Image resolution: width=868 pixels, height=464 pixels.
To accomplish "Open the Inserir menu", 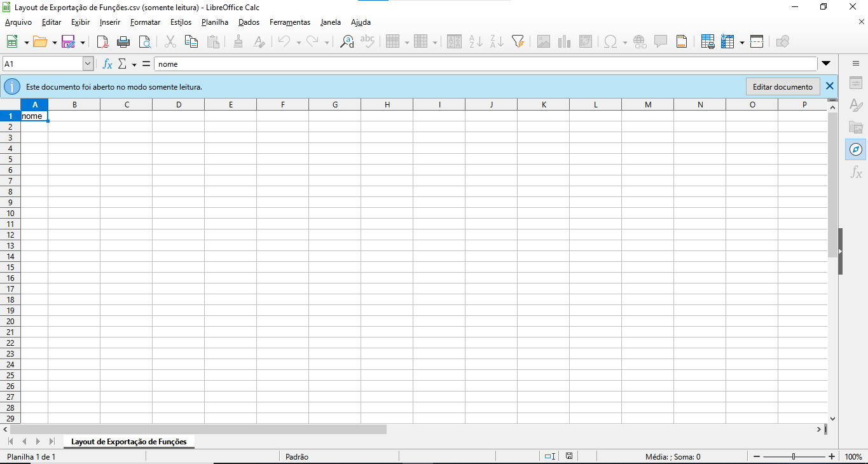I will [x=110, y=22].
